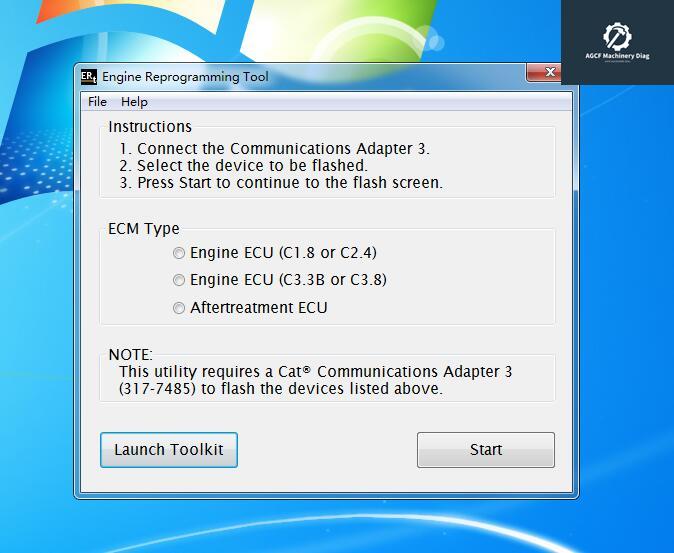The image size is (674, 553).
Task: Click the Launch Toolkit button
Action: tap(169, 450)
